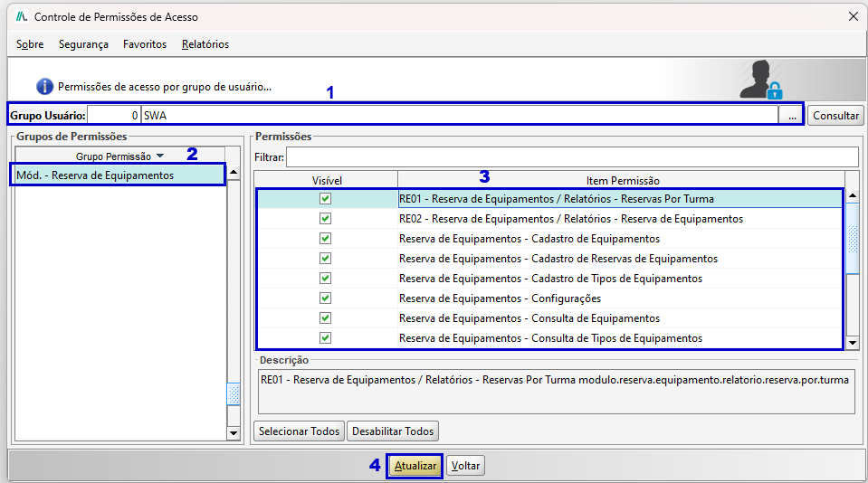The height and width of the screenshot is (483, 868).
Task: Click the permission groups scrollbar thumb
Action: click(x=234, y=394)
